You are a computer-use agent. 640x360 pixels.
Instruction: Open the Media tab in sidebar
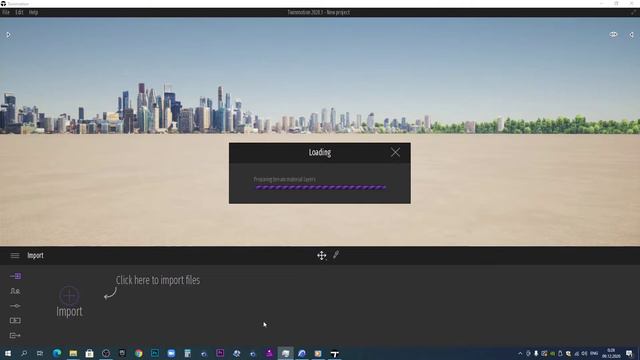[x=15, y=320]
